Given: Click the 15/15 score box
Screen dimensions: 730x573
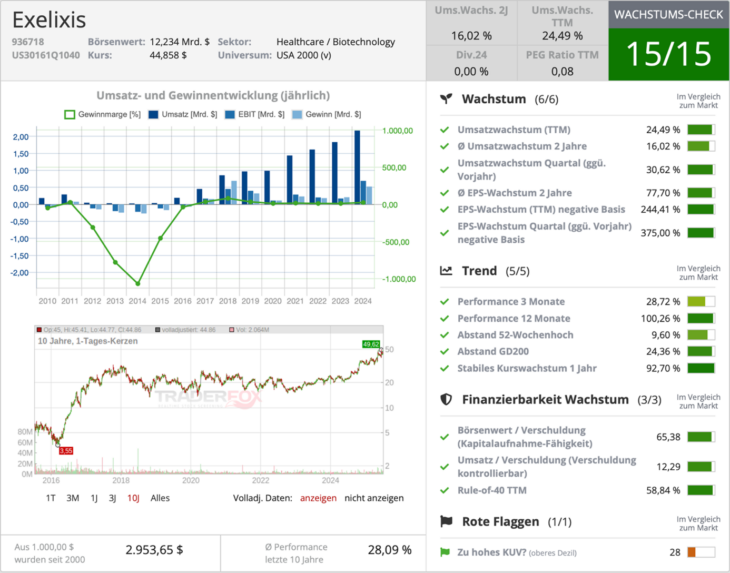Looking at the screenshot, I should click(669, 54).
